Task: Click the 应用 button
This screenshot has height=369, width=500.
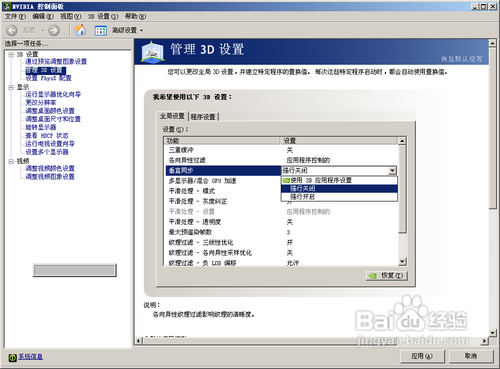Action: [422, 356]
